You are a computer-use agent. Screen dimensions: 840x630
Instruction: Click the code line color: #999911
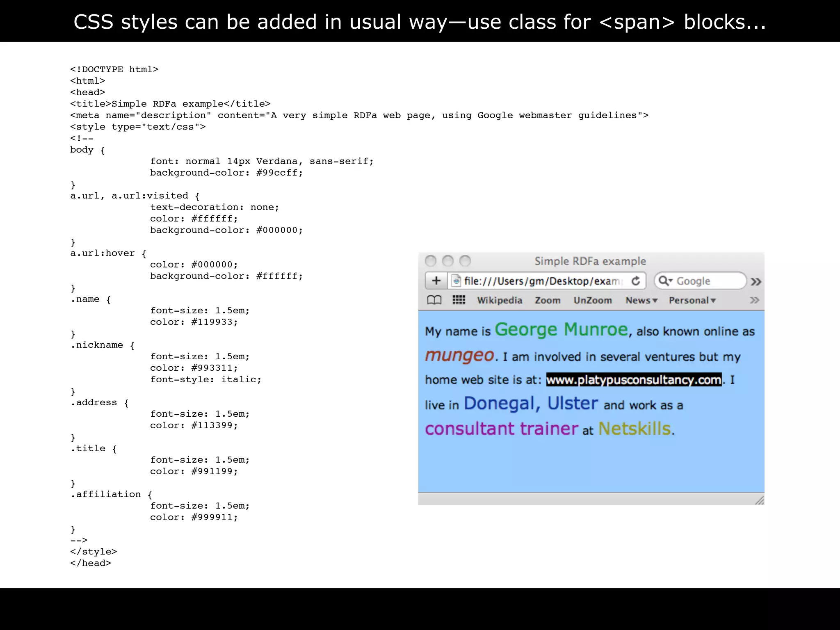coord(194,517)
